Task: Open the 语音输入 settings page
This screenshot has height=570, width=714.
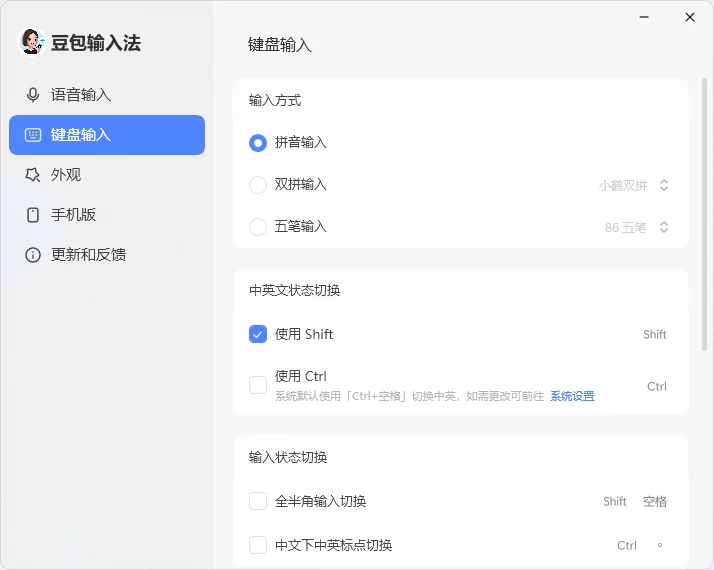Action: coord(107,95)
